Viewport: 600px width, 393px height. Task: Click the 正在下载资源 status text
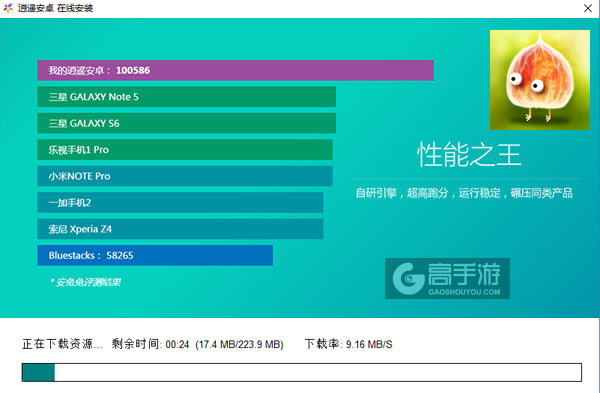tap(62, 344)
